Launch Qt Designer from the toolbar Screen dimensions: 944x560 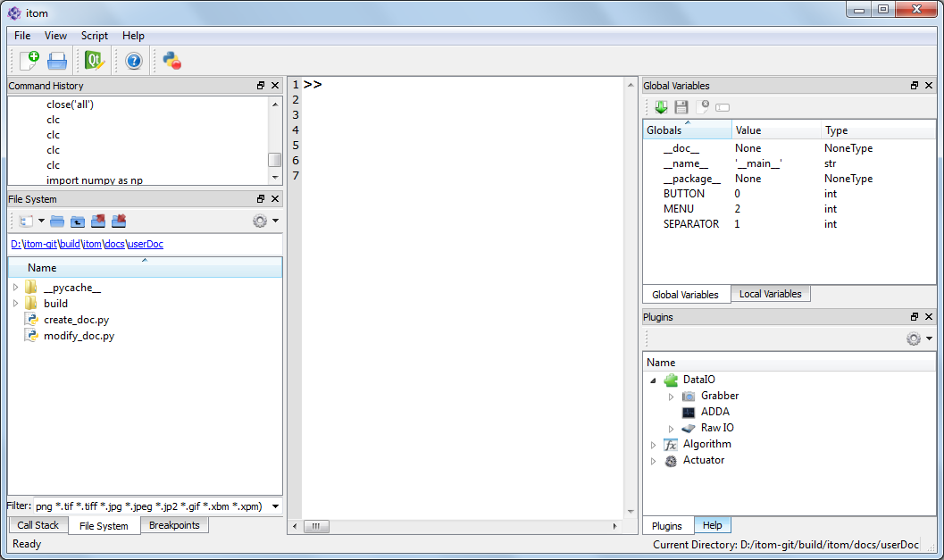(x=94, y=61)
